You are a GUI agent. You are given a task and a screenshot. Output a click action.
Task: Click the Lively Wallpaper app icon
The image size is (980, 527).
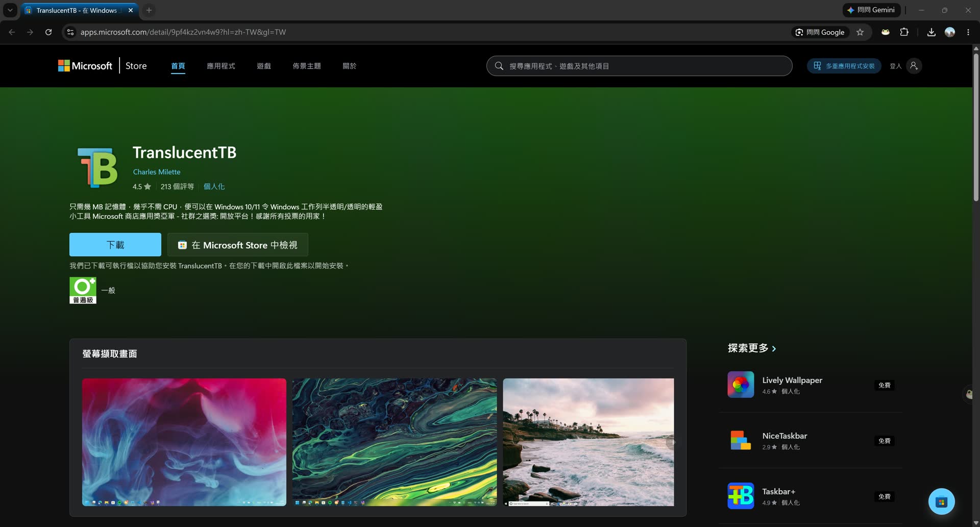741,385
